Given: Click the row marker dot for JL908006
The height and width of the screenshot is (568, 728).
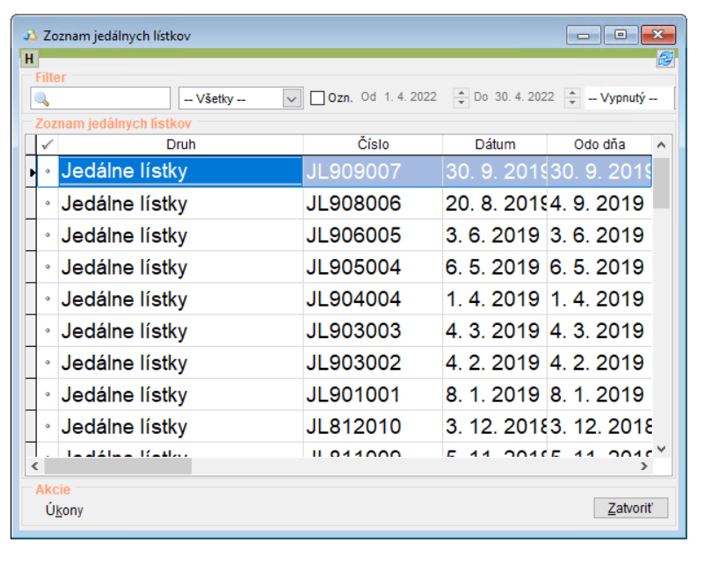Looking at the screenshot, I should pyautogui.click(x=47, y=205).
